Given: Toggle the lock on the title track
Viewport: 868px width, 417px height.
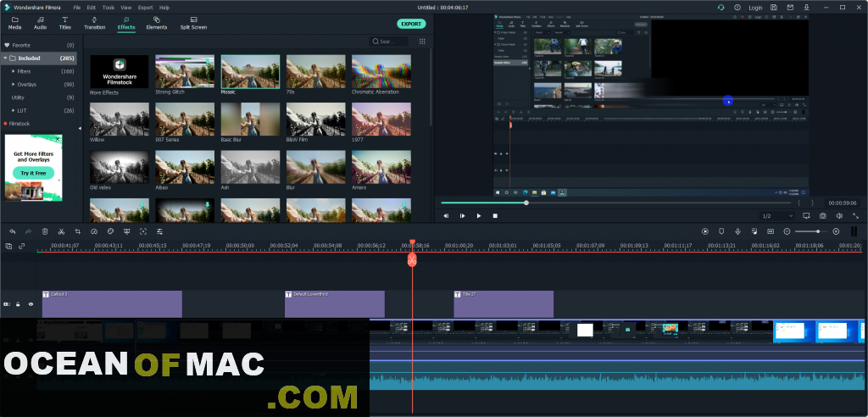Looking at the screenshot, I should pyautogui.click(x=19, y=304).
